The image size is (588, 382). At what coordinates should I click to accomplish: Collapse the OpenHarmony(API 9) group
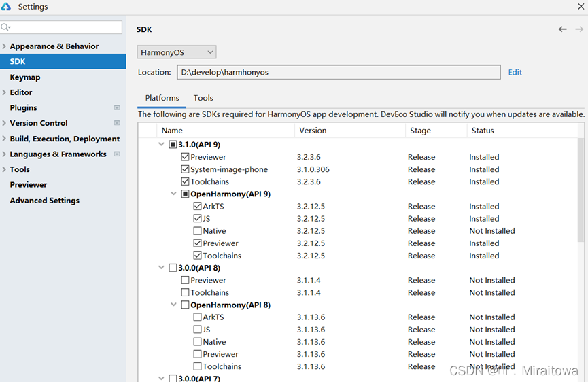pos(173,194)
